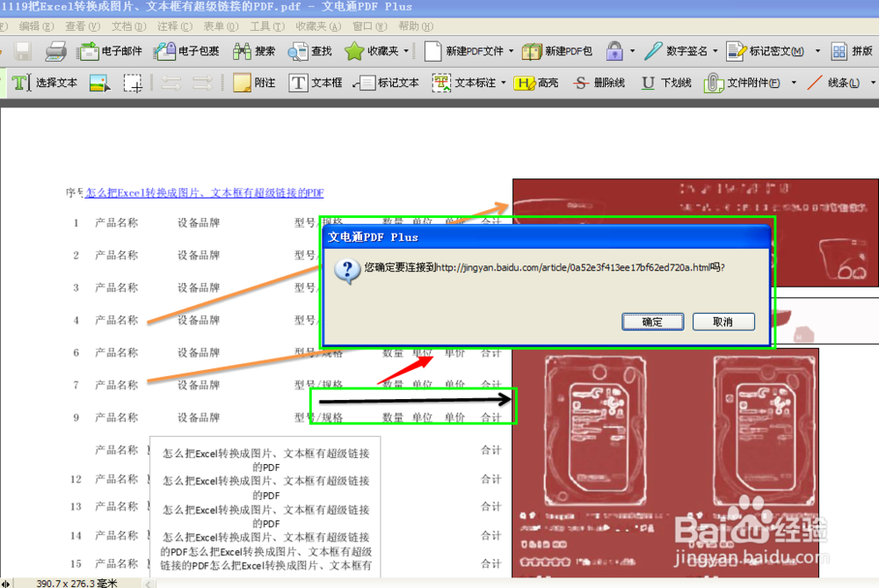Open the 电子包裹 tool
Viewport: 879px width, 588px height.
click(x=186, y=52)
